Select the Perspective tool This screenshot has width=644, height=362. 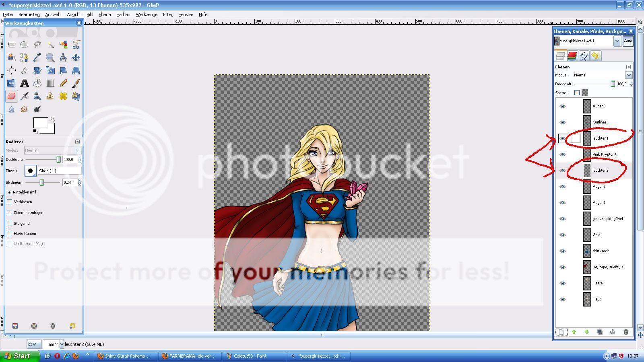[76, 70]
